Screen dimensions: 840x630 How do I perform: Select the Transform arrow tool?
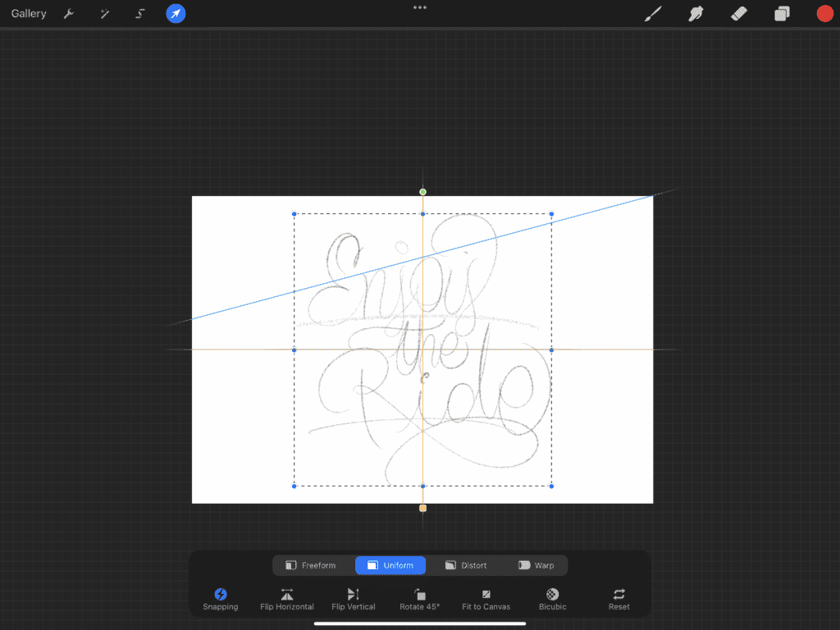pyautogui.click(x=175, y=13)
